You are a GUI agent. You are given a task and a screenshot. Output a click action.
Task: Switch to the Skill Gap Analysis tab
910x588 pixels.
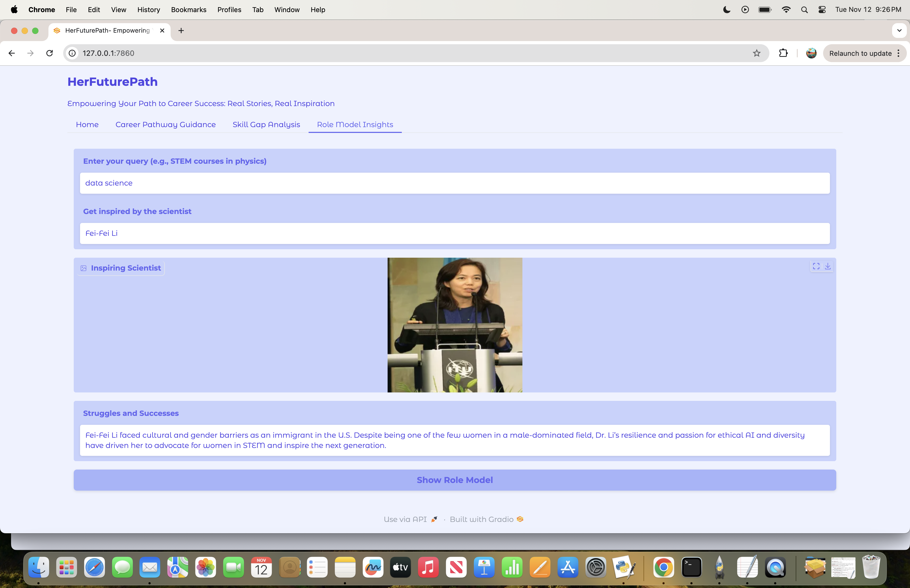pos(266,124)
